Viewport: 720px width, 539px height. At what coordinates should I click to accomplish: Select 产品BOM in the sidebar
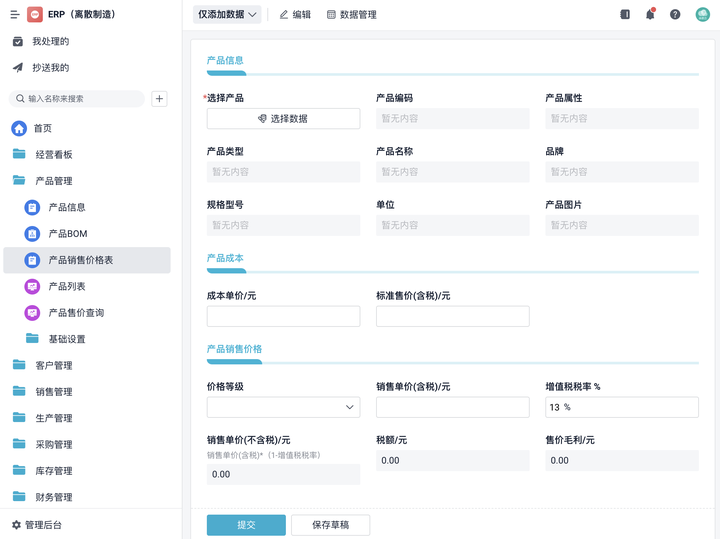68,234
